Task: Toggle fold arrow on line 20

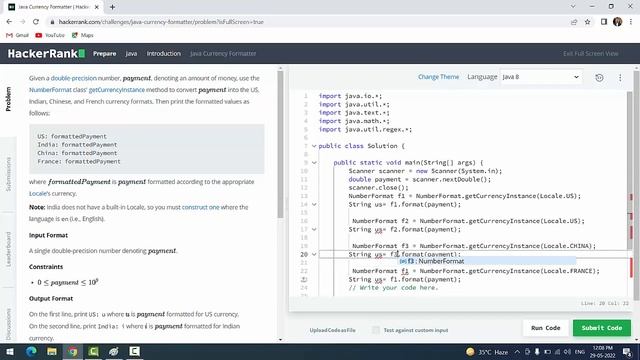Action: coord(314,254)
